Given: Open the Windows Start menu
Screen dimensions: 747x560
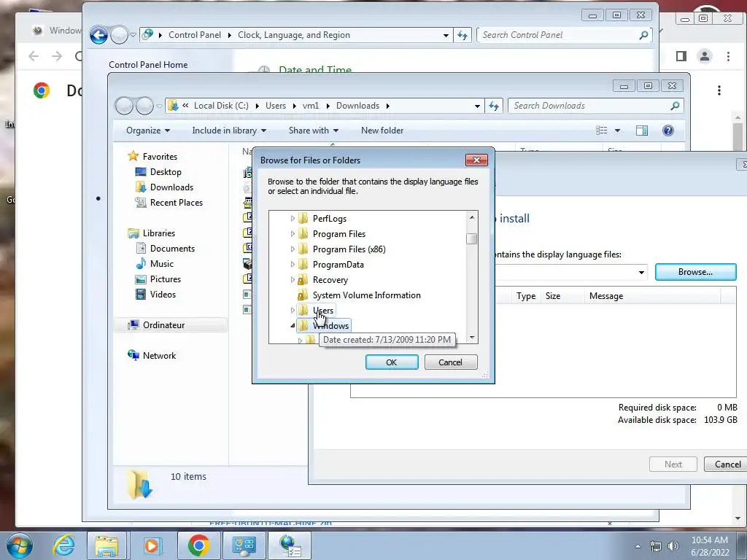Looking at the screenshot, I should point(19,545).
